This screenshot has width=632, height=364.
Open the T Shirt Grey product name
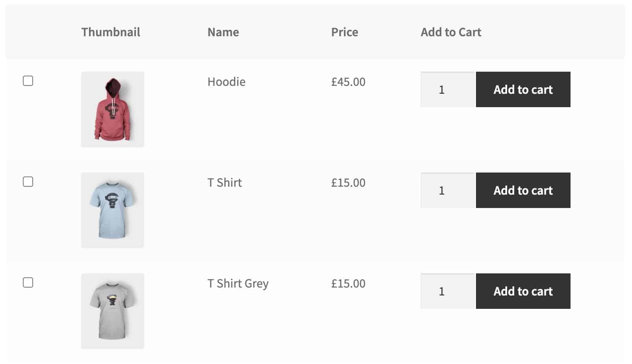(238, 284)
